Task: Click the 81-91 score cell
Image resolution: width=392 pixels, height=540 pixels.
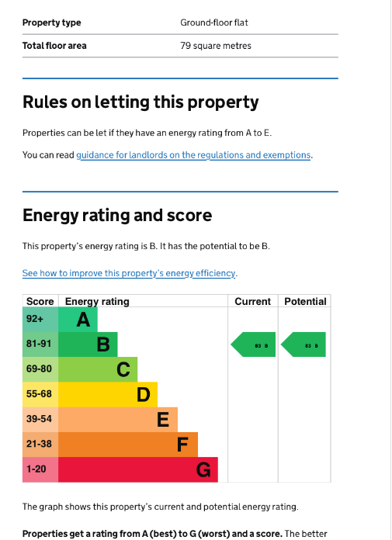Action: point(40,344)
